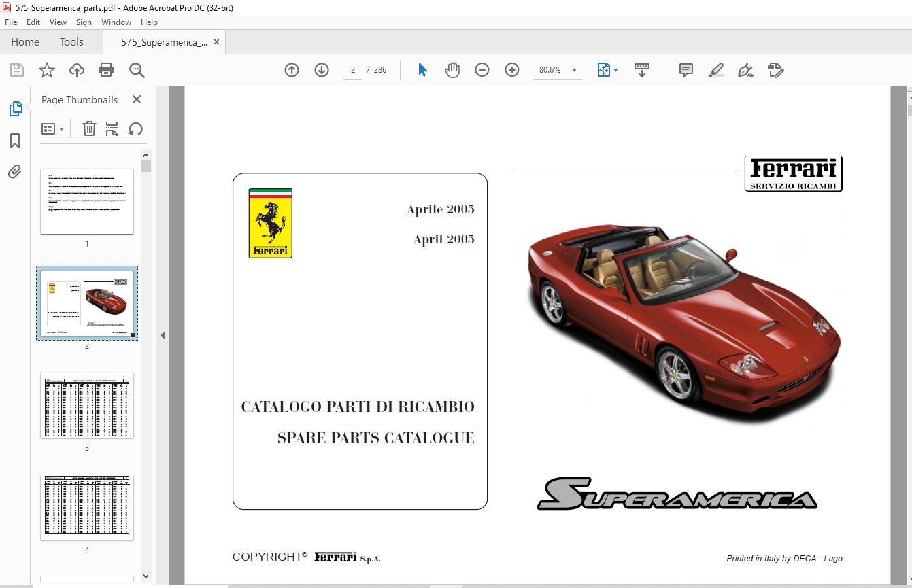This screenshot has height=588, width=912.
Task: Click the scrolling mode read icon
Action: [642, 70]
